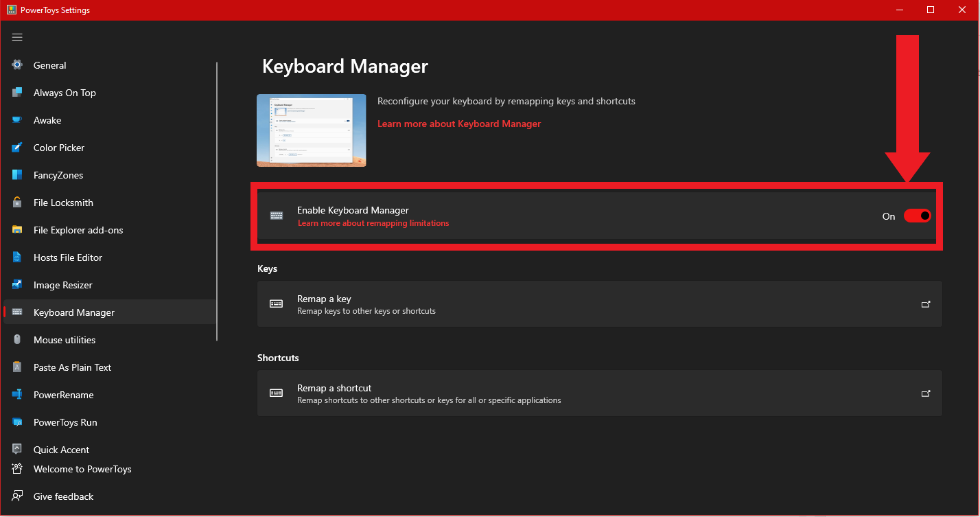
Task: Click the Remap a key card
Action: click(600, 304)
